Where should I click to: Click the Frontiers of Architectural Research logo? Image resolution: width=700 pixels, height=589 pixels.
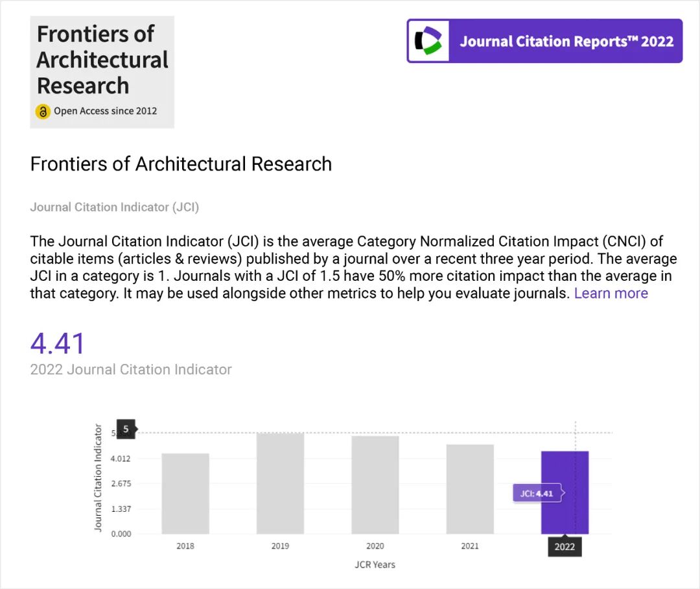(x=102, y=72)
